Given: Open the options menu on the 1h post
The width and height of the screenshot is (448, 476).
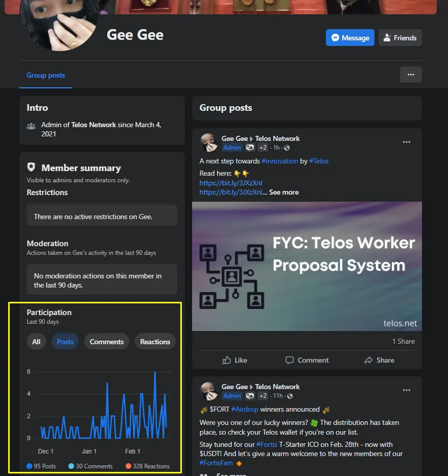Looking at the screenshot, I should click(x=407, y=142).
